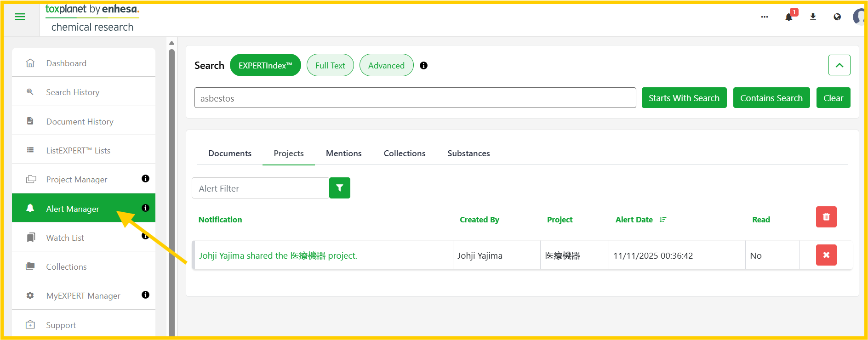The image size is (868, 340).
Task: Click the Contains Search button
Action: coord(771,98)
